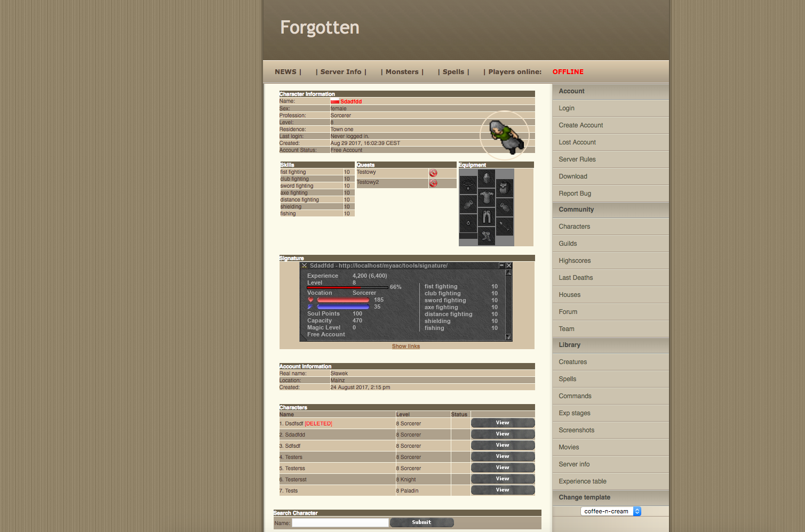This screenshot has width=805, height=532.
Task: Open the coffee-n-cream template dropdown
Action: point(610,511)
